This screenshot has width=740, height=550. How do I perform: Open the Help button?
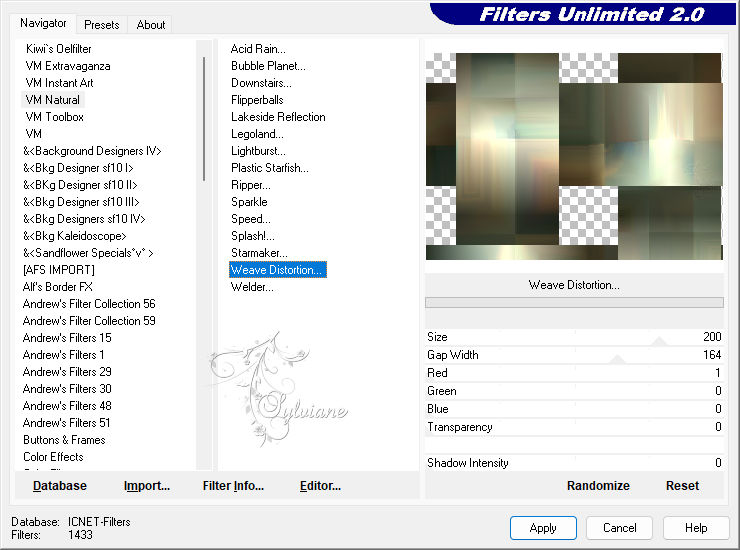696,528
